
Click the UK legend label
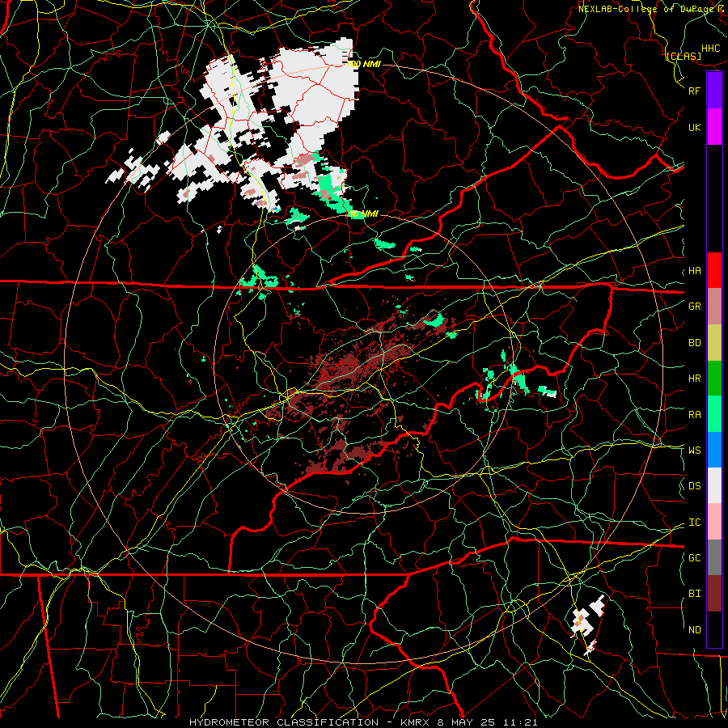(694, 127)
